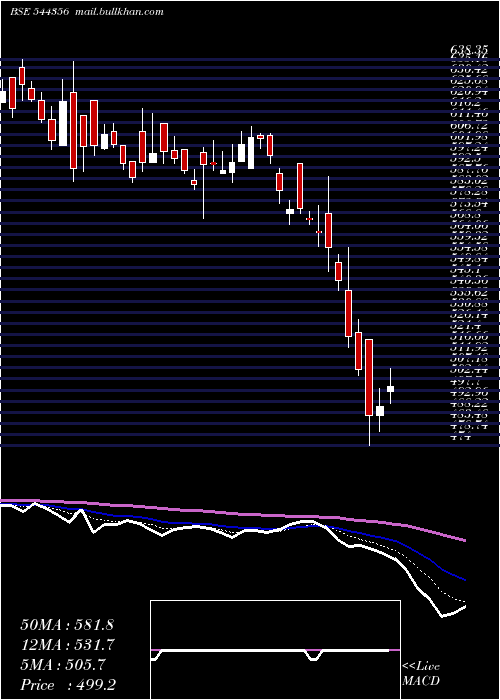The width and height of the screenshot is (500, 700).
Task: Select the tallest red candle near the low
Action: 369,377
